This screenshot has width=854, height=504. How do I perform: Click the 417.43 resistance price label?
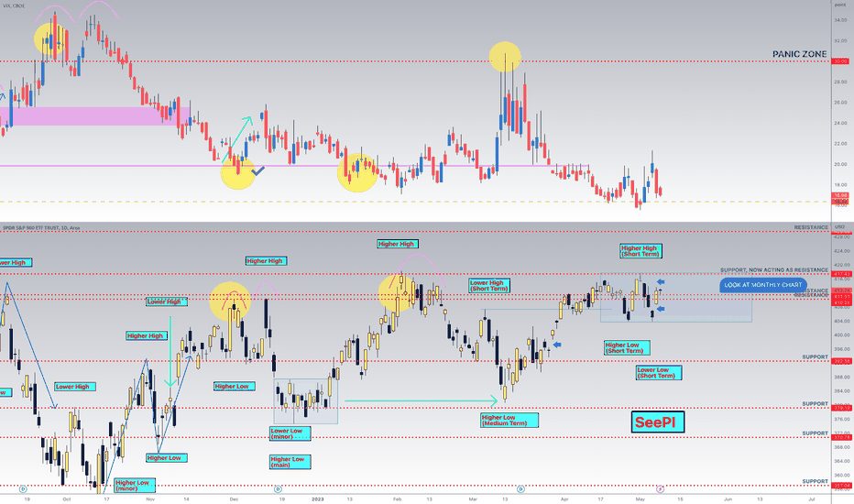click(840, 274)
